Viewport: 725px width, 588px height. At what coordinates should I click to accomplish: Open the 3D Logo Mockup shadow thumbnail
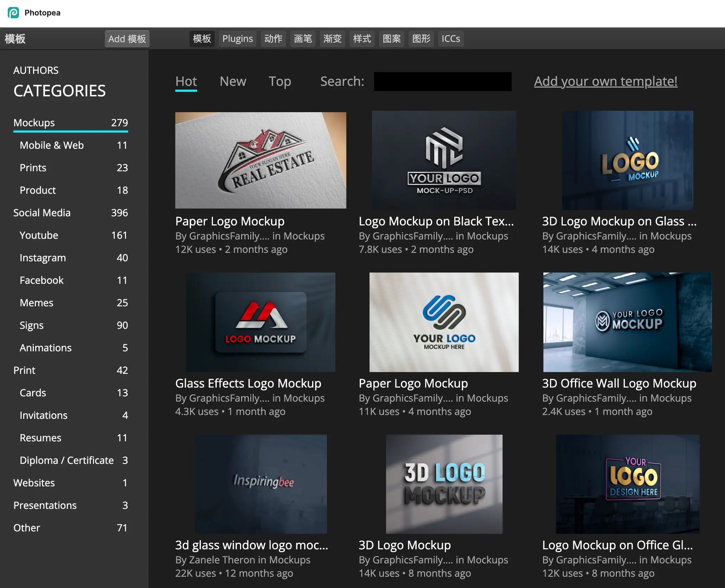(x=444, y=484)
